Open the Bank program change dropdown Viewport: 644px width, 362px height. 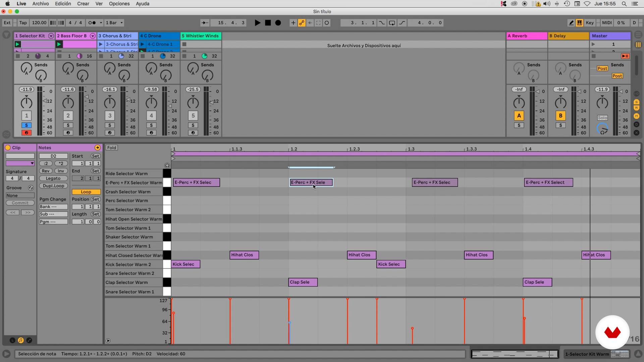(x=53, y=206)
